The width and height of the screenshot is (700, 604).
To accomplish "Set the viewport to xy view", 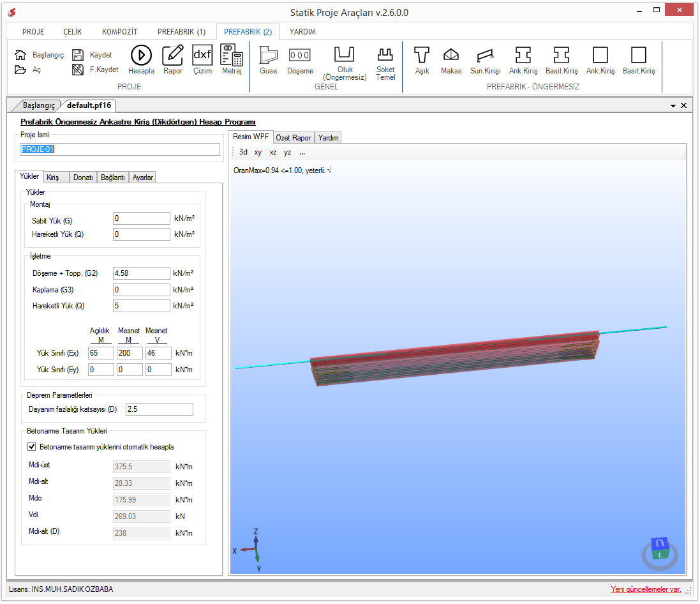I will (x=258, y=153).
